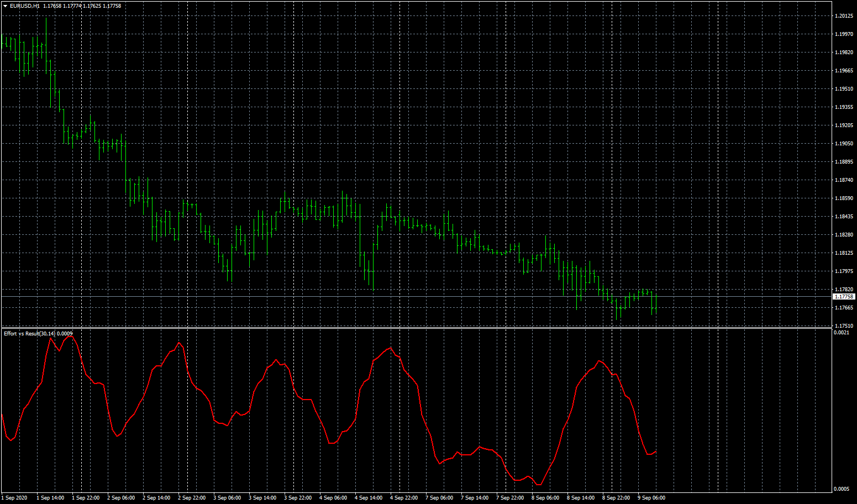Click the 1.19820 price scale value
The image size is (857, 504).
(x=844, y=53)
